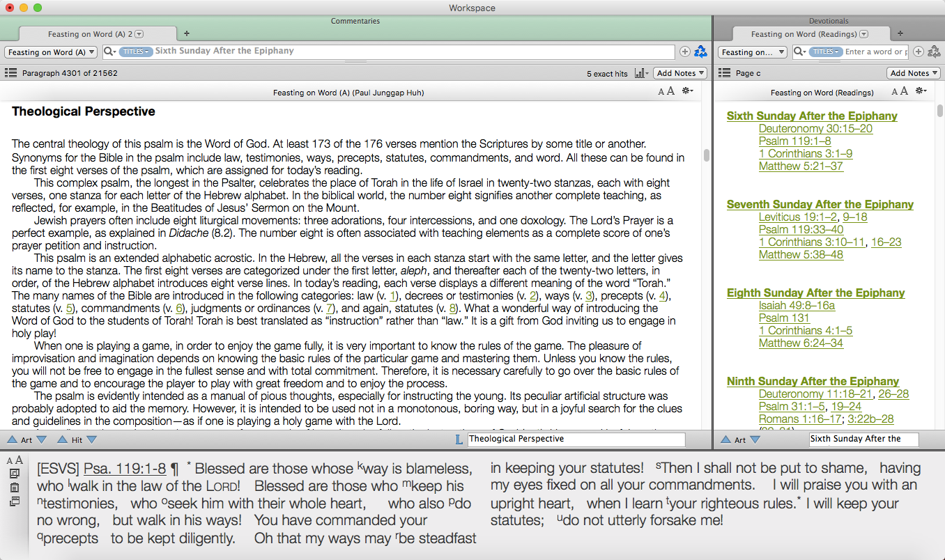This screenshot has height=560, width=945.
Task: Click the magnifier search icon in Commentaries
Action: click(109, 52)
